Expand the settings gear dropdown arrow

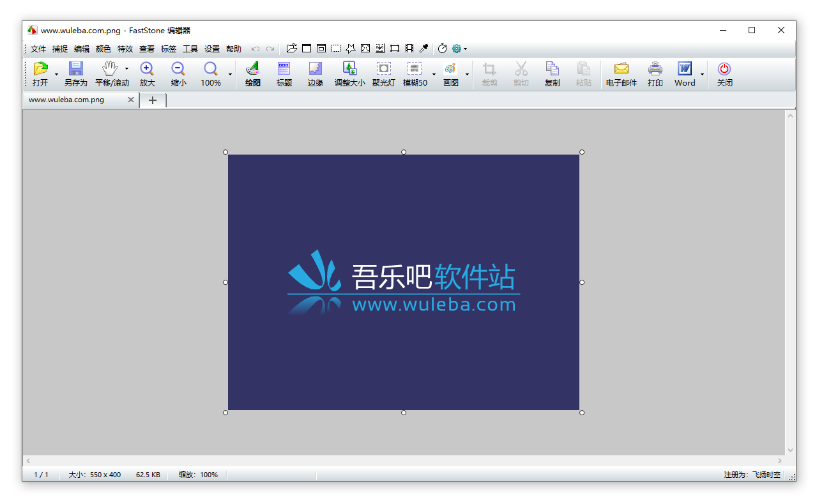tap(466, 49)
